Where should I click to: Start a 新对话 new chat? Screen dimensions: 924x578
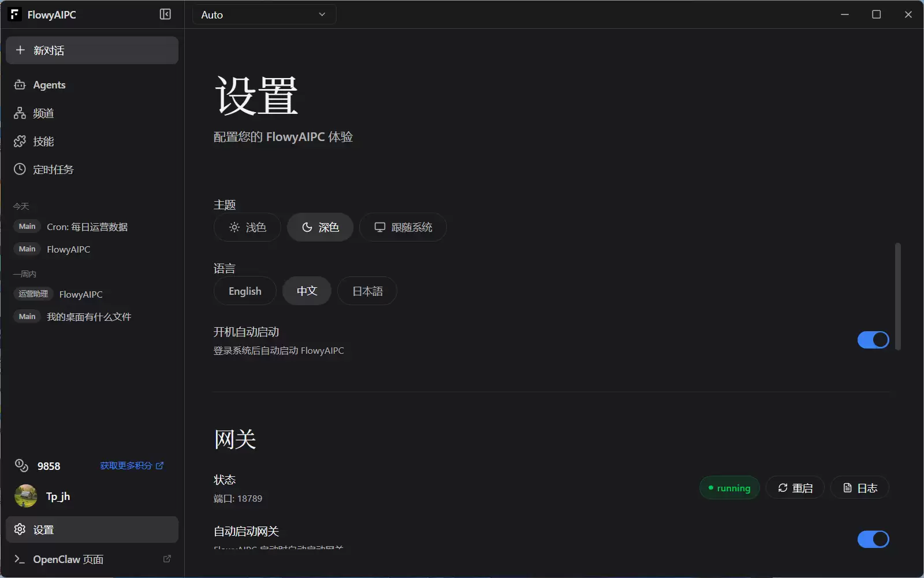[x=92, y=50]
